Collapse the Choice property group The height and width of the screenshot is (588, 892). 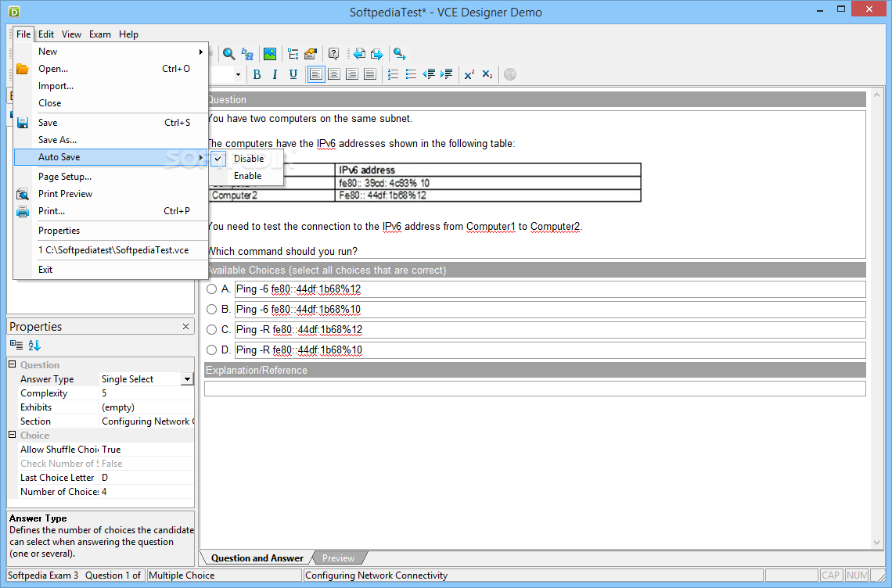(x=12, y=435)
